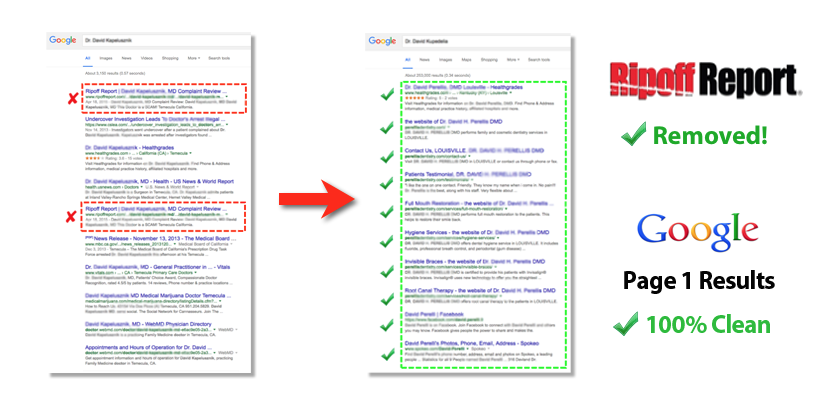Expand the More dropdown in the Kapeluszmik search
Screen dimensions: 830x400
point(194,58)
